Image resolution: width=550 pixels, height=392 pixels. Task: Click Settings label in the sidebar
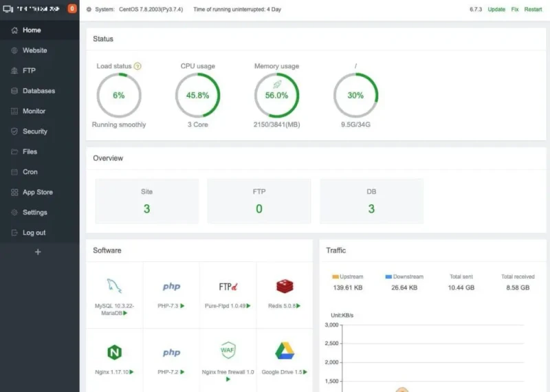(35, 213)
